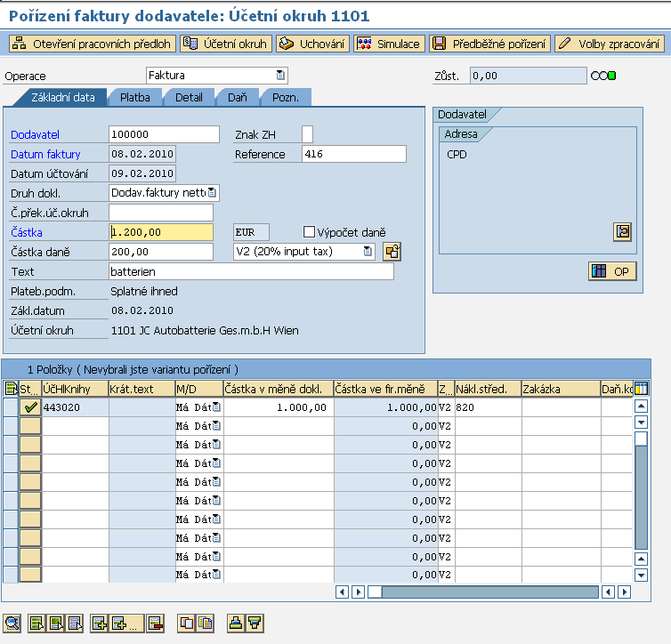
Task: Click the 443020 account cell
Action: click(x=75, y=407)
